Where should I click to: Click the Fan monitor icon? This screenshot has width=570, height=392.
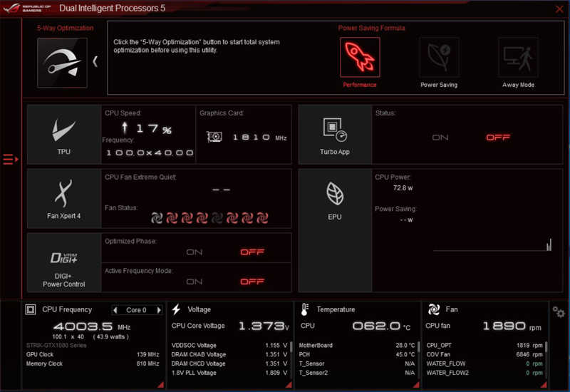coord(434,309)
